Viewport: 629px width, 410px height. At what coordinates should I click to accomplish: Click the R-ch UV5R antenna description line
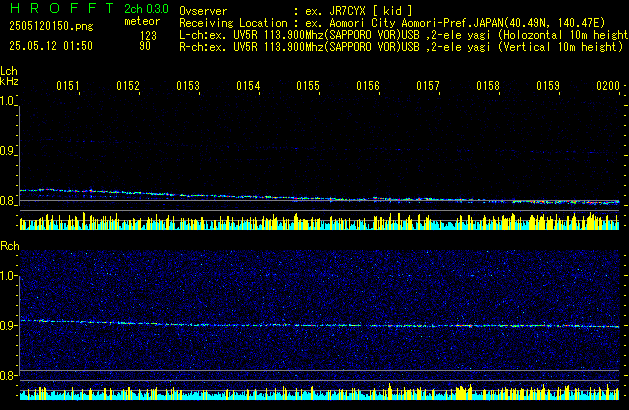401,47
